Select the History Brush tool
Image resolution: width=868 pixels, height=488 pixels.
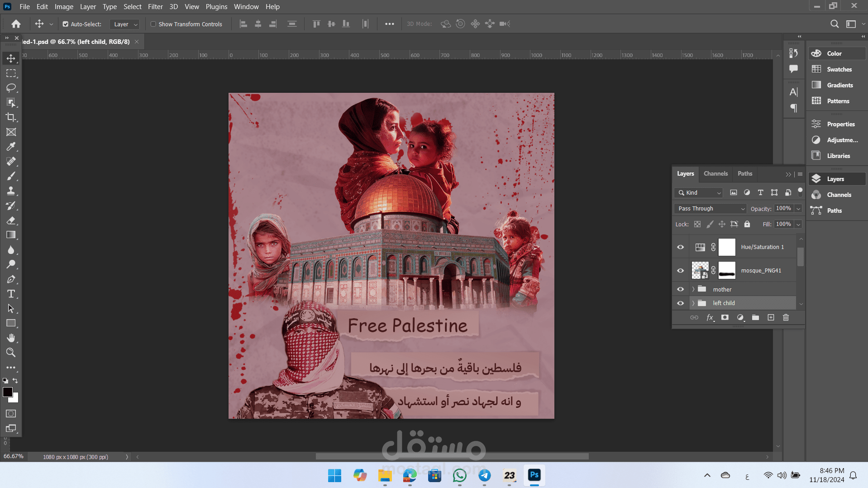[x=11, y=206]
